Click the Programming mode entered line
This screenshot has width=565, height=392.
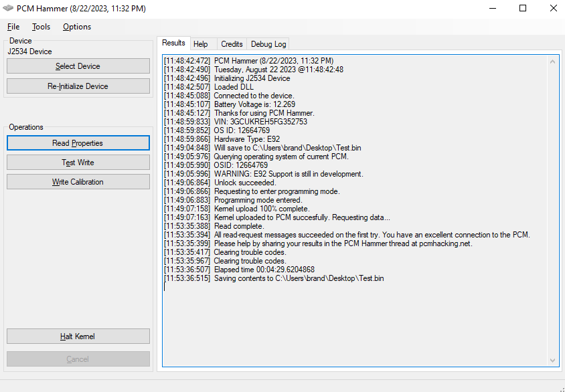(x=233, y=200)
